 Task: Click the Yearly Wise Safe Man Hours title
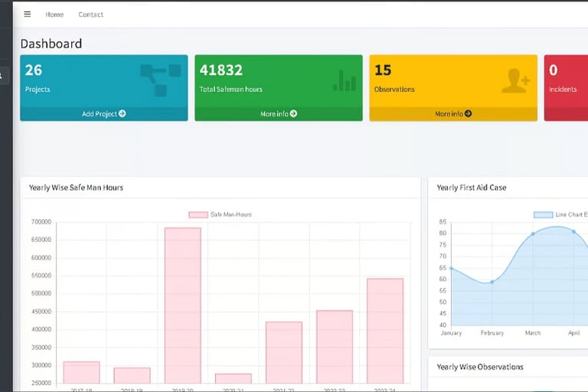pos(76,188)
